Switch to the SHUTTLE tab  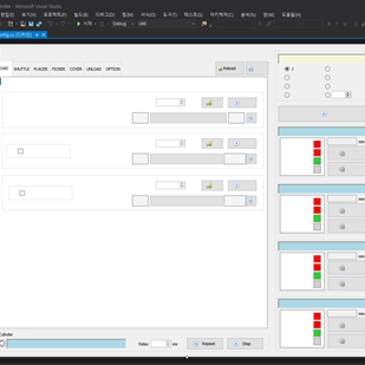[22, 69]
